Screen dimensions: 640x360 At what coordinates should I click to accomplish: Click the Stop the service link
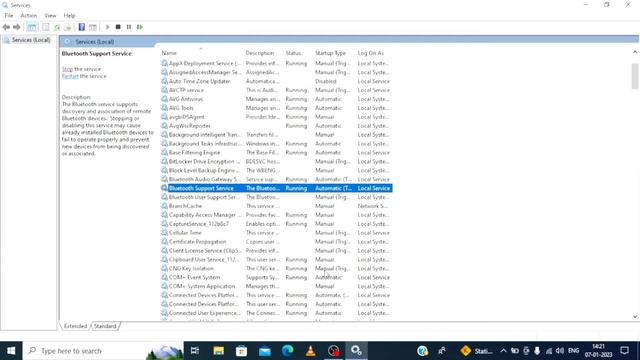67,69
